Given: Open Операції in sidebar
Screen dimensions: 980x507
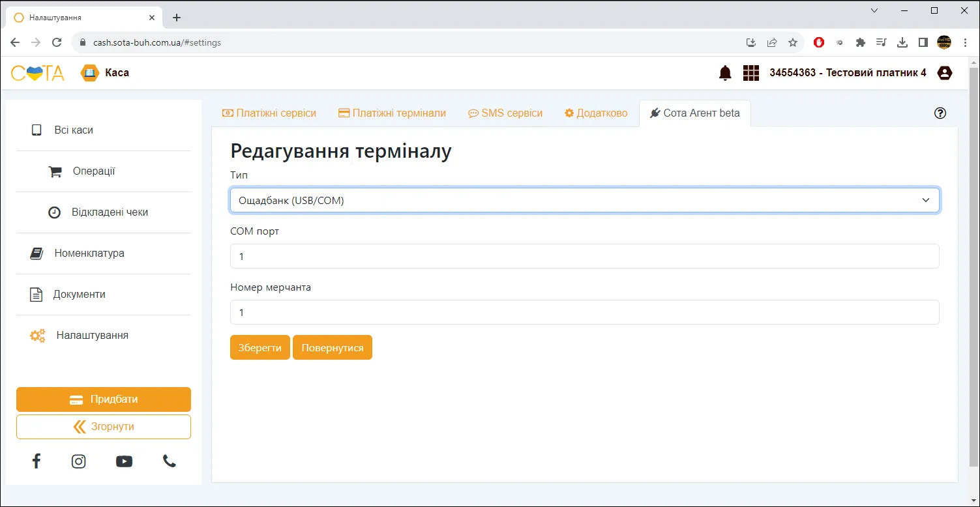Looking at the screenshot, I should coord(104,171).
